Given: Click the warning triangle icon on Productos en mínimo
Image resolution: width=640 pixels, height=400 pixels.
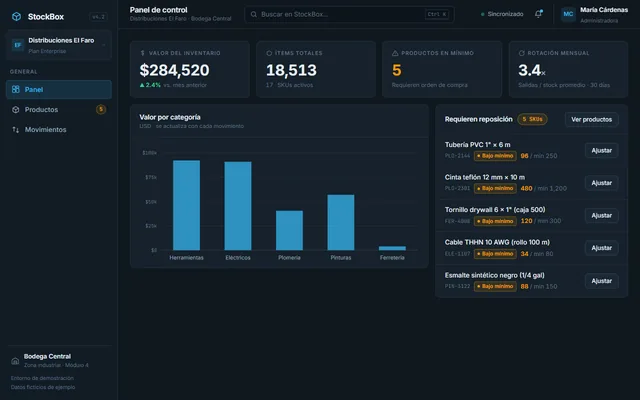Looking at the screenshot, I should [x=395, y=53].
